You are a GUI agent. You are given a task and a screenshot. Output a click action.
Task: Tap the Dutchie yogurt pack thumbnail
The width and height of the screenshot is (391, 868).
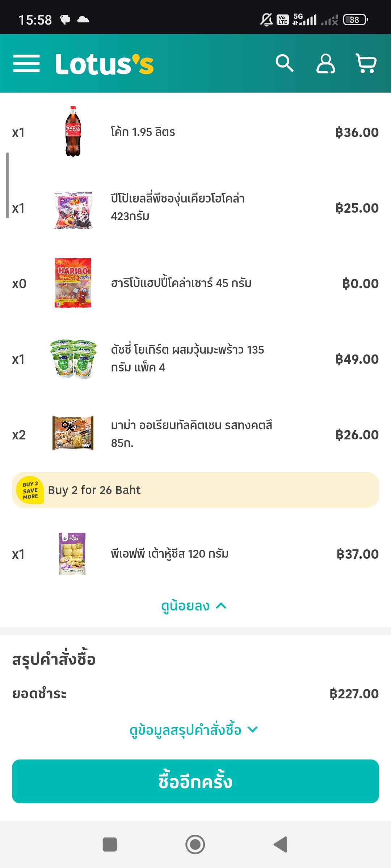point(73,359)
